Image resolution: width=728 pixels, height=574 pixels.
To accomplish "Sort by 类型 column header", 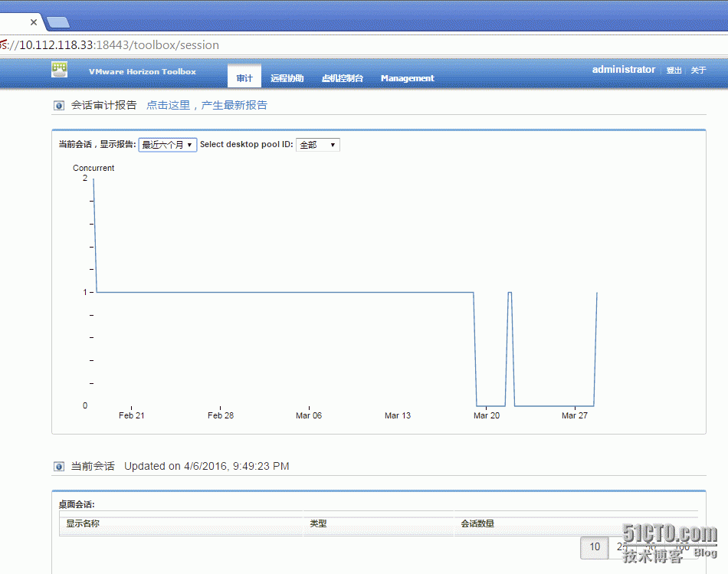I will point(379,523).
